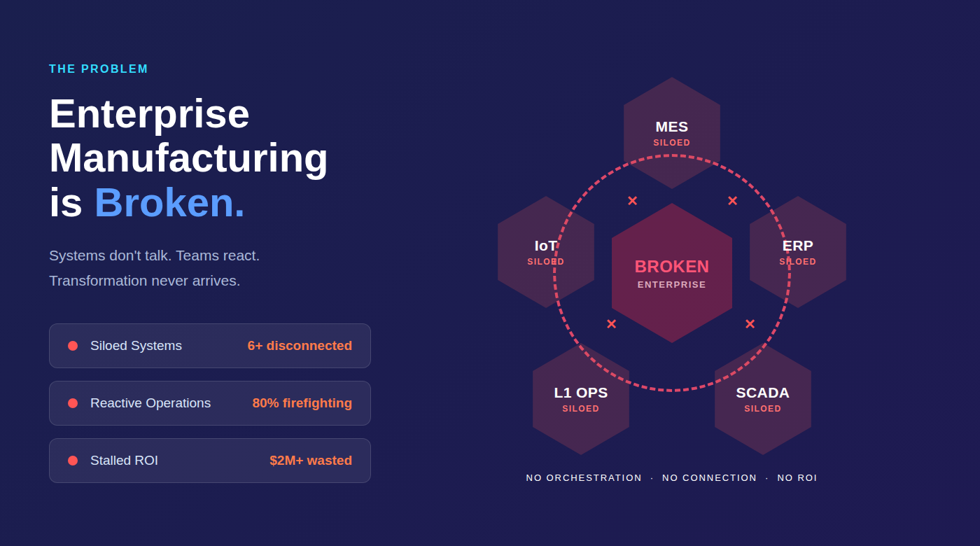The width and height of the screenshot is (980, 546).
Task: Click the "$2M+ wasted" value text
Action: pyautogui.click(x=311, y=461)
